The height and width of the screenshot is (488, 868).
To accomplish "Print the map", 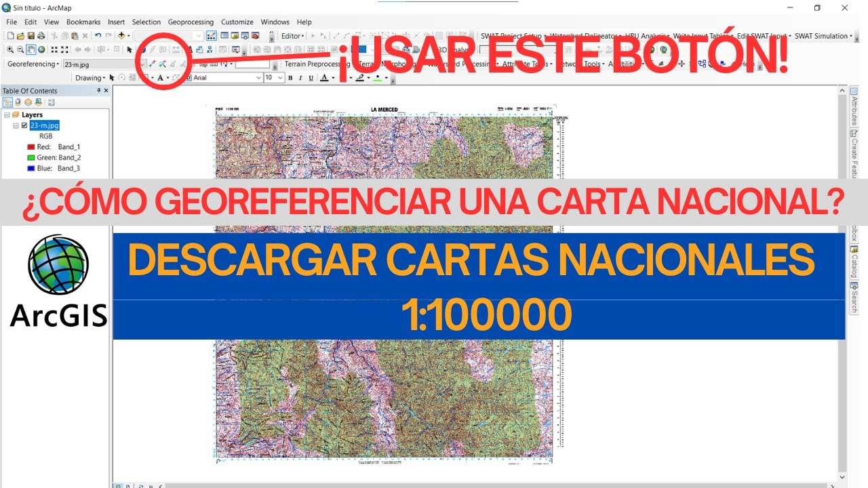I will tap(41, 36).
